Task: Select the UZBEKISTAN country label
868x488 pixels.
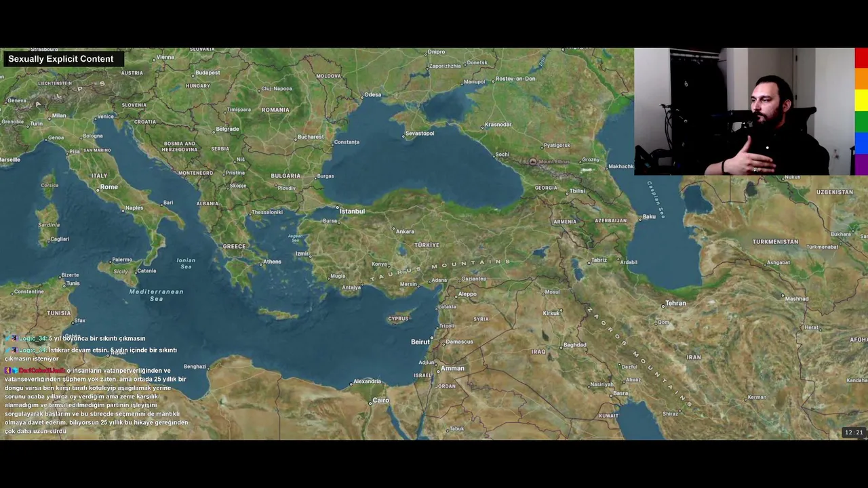Action: coord(834,192)
